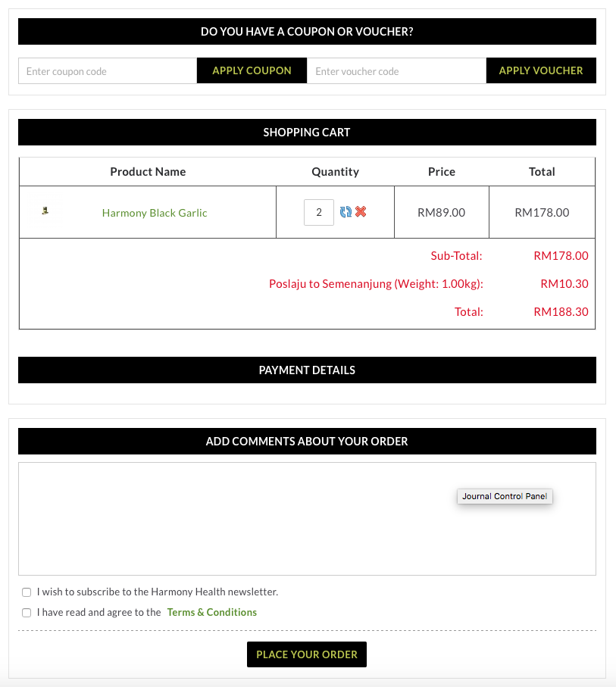Click the Poslaju to Semenanjung shipping line
Viewport: 616px width, 687px height.
[x=375, y=283]
